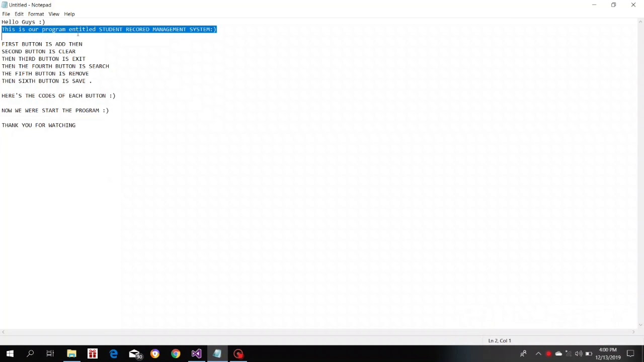Open the Windows Start menu
Screen dimensions: 644x362
click(x=10, y=354)
